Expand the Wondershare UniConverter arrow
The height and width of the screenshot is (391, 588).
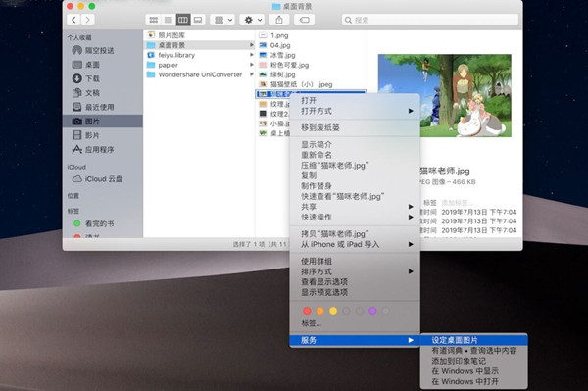point(251,74)
